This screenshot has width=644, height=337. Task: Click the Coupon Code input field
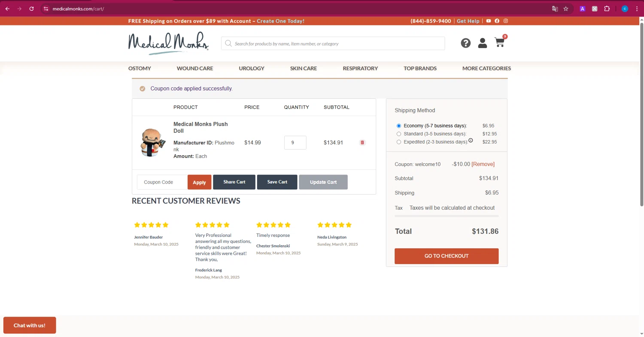pyautogui.click(x=162, y=182)
